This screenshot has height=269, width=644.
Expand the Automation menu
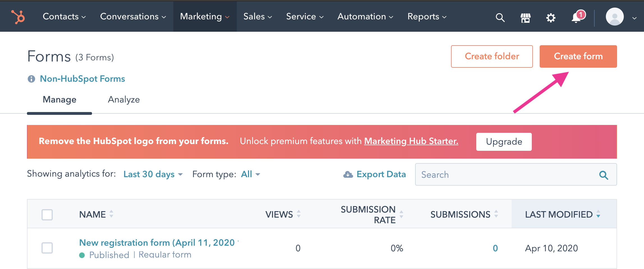point(365,17)
